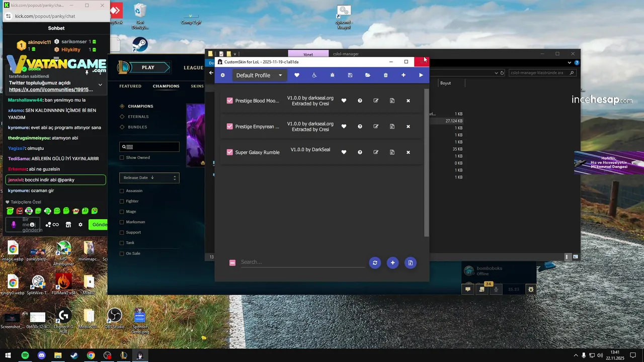644x362 pixels.
Task: Check the Marksman filter
Action: tap(122, 222)
